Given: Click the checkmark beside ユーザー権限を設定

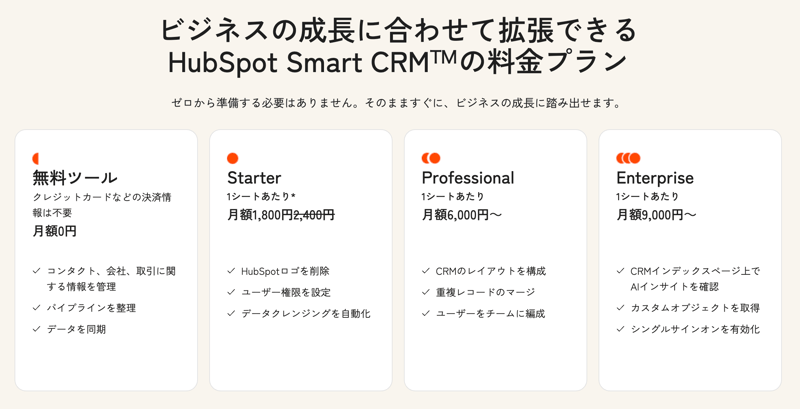Looking at the screenshot, I should [231, 292].
